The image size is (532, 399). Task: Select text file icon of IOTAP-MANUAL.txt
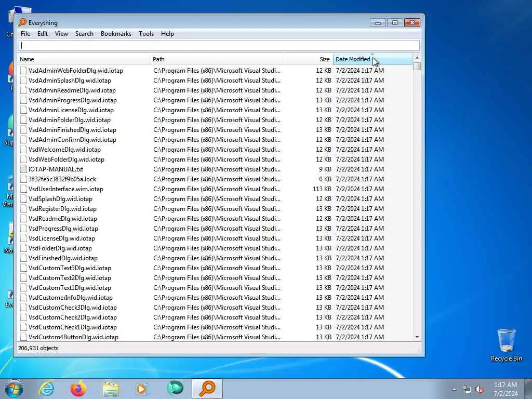23,169
